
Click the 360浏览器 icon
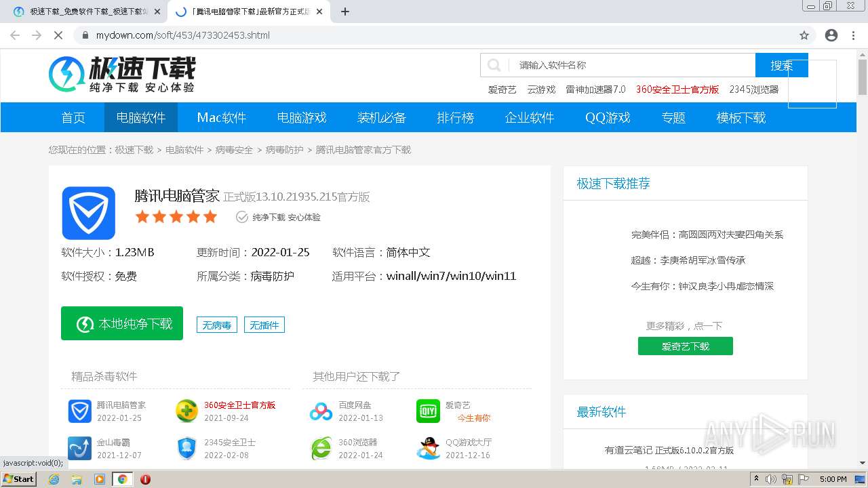321,448
